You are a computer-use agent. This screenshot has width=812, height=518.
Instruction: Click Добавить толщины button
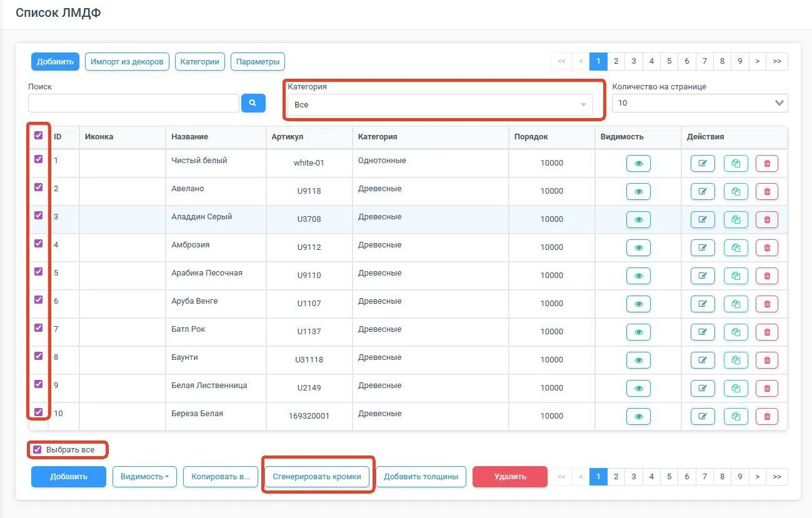(x=421, y=476)
